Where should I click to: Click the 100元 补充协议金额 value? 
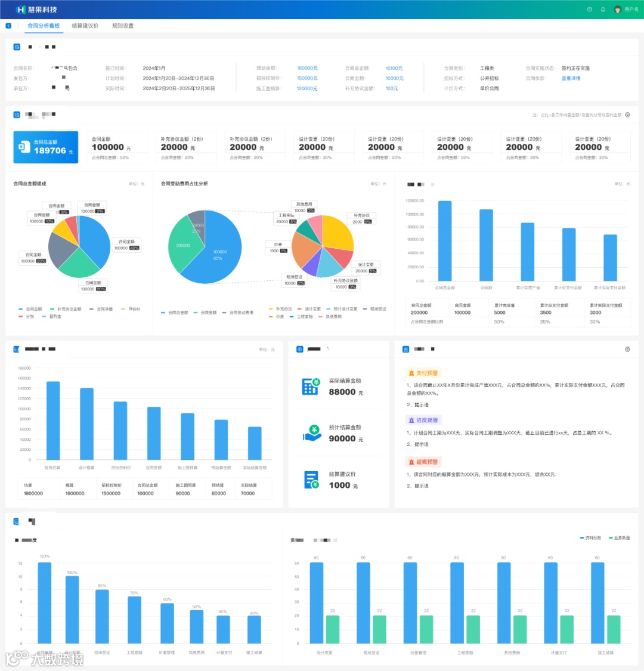coord(392,89)
